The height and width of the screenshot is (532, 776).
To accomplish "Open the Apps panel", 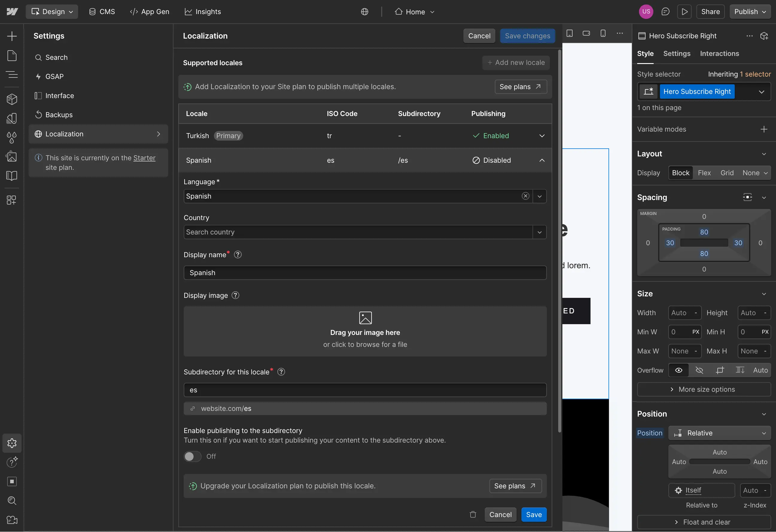I will (x=12, y=200).
